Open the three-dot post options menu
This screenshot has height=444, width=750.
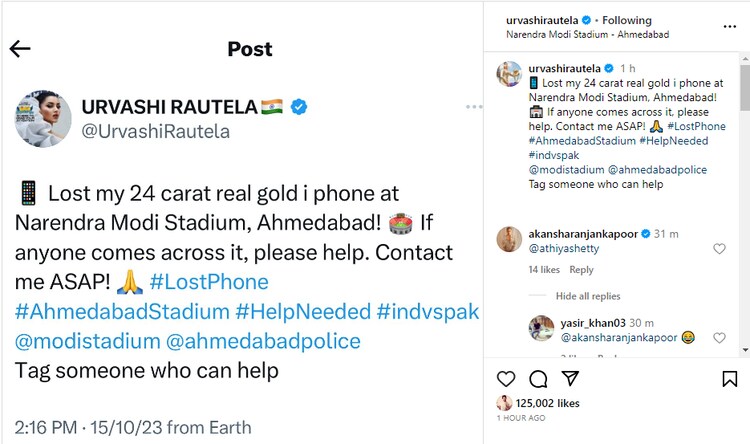[474, 106]
